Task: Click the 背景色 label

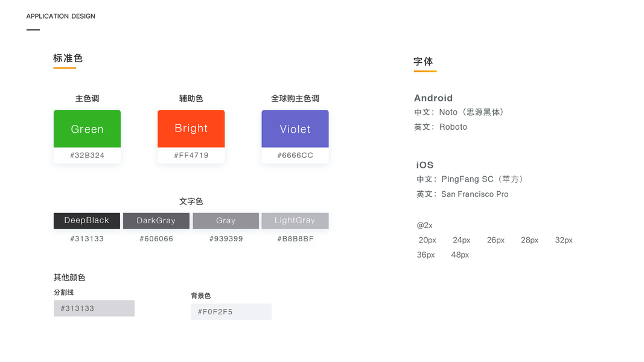Action: (x=201, y=296)
